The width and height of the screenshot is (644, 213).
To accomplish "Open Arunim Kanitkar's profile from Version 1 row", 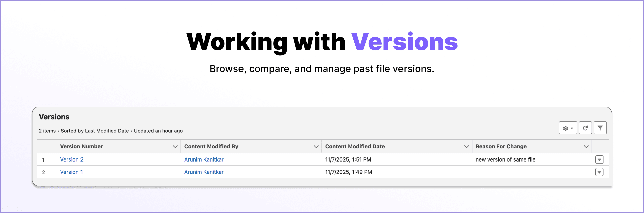I will [x=204, y=172].
